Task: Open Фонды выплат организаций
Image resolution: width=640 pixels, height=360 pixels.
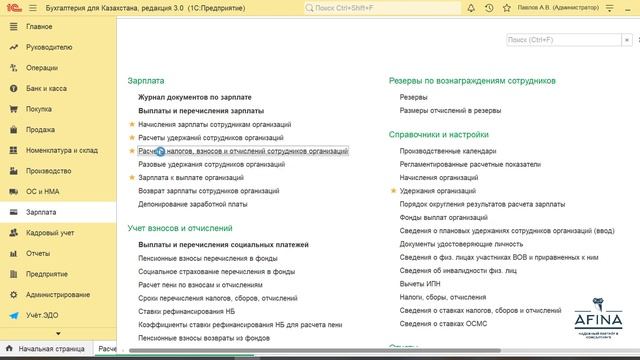Action: (x=444, y=218)
